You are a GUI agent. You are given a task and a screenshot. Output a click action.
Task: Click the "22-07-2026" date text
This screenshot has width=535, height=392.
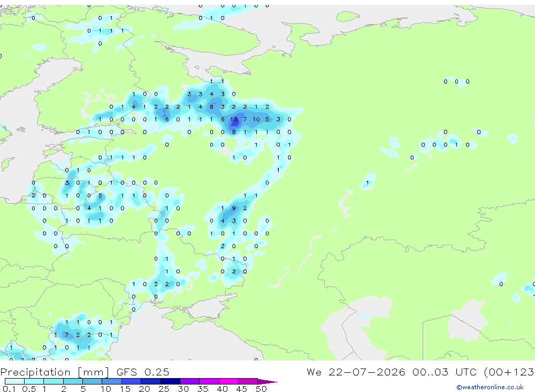(367, 372)
